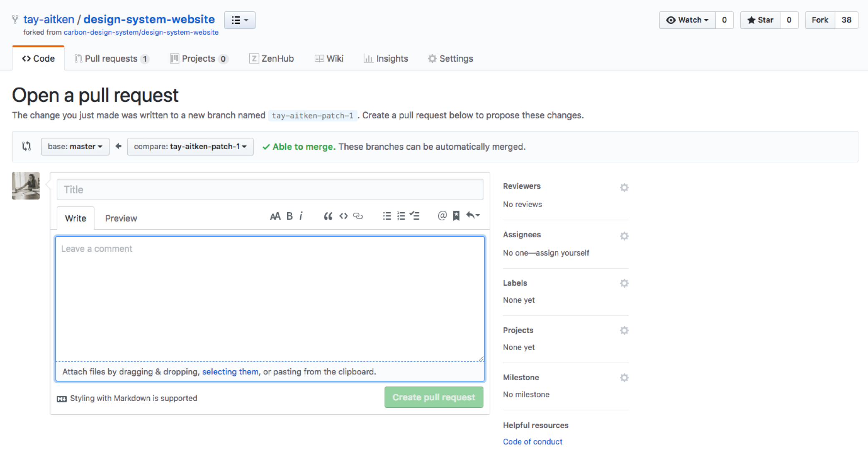This screenshot has width=868, height=457.
Task: Switch to the Preview tab
Action: [121, 218]
